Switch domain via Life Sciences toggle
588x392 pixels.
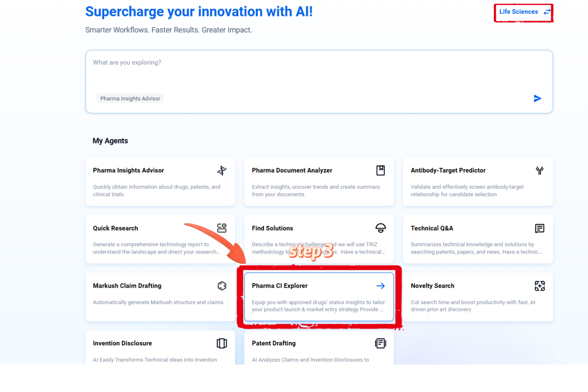coord(518,12)
